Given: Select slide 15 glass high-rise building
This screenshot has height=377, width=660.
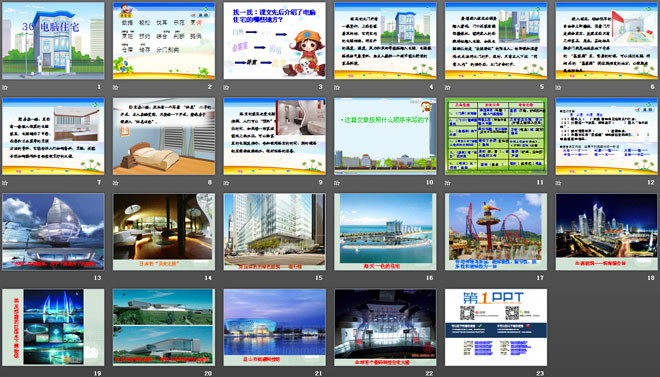Looking at the screenshot, I should point(274,232).
